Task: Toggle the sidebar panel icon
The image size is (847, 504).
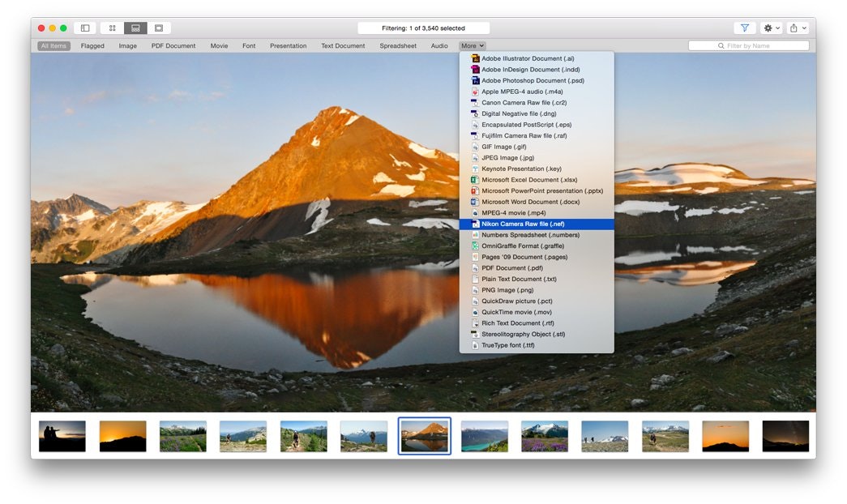Action: pos(84,27)
